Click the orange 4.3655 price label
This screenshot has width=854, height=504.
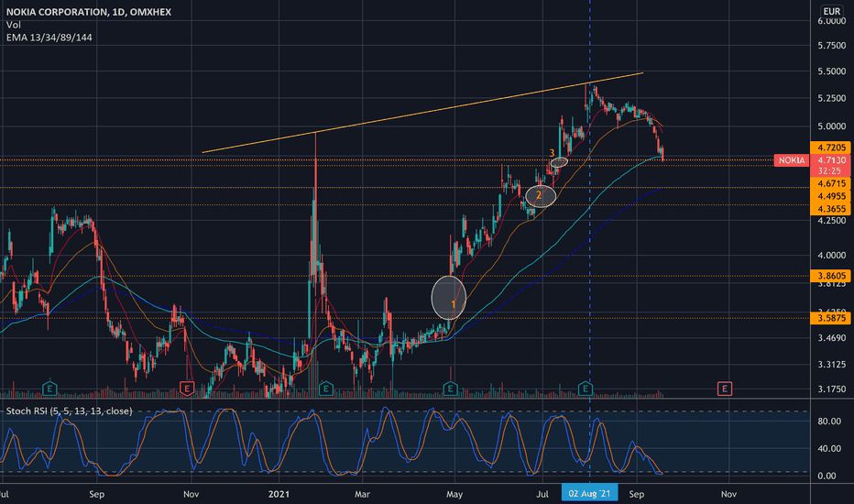tap(831, 209)
